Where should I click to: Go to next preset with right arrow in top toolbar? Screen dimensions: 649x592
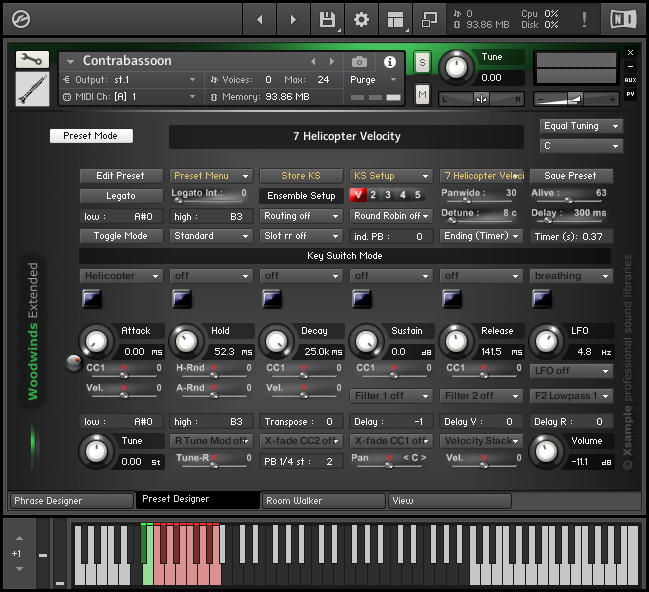click(293, 19)
